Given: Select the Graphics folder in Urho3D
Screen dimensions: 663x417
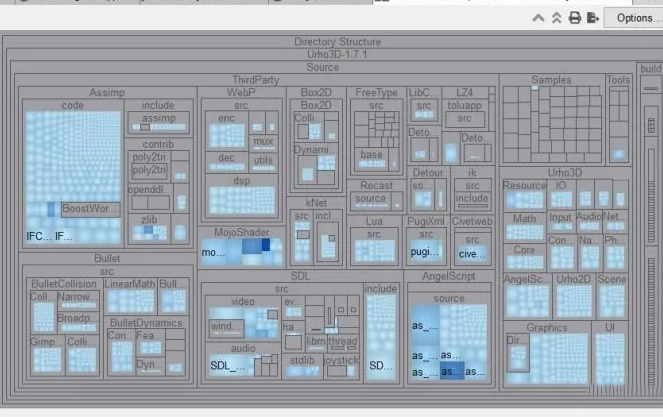Looking at the screenshot, I should (x=547, y=328).
